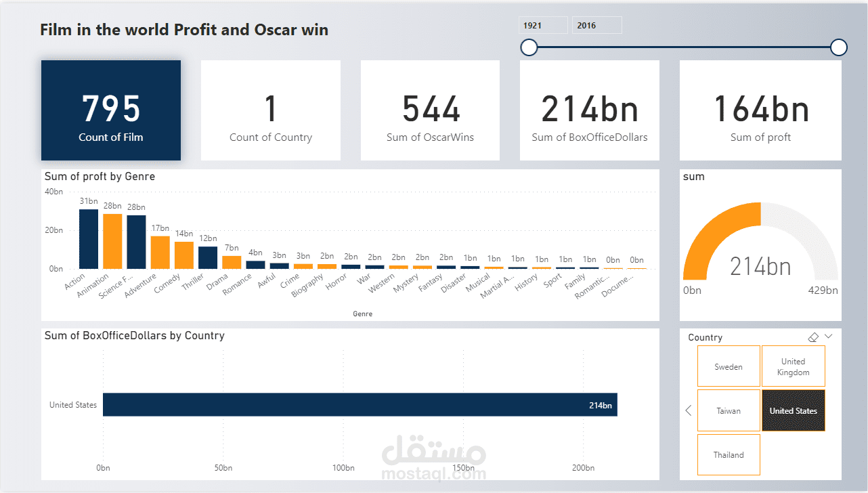
Task: Select Thailand in Country slicer
Action: 729,454
